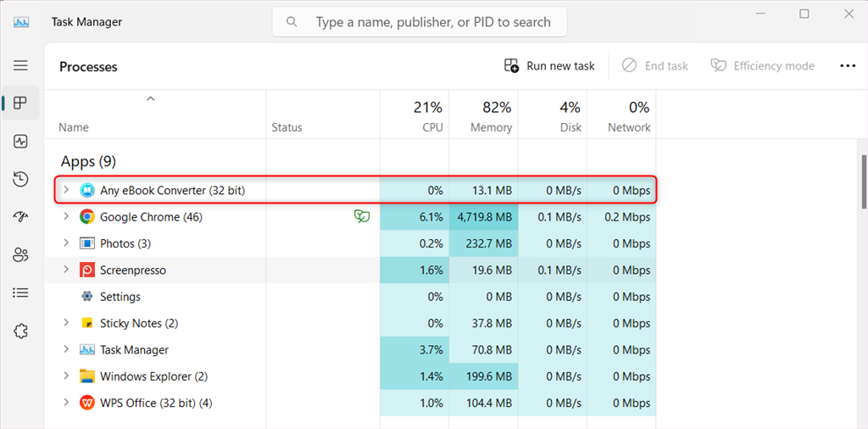Viewport: 868px width, 429px height.
Task: Select the Processes sidebar icon
Action: (20, 103)
